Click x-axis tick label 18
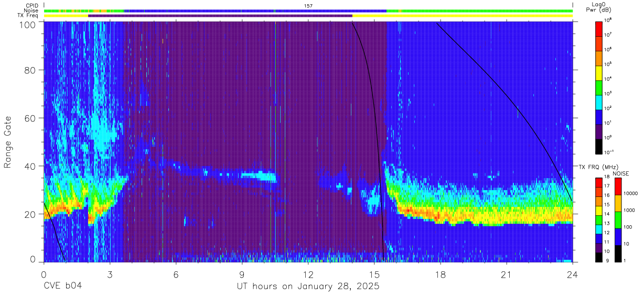The height and width of the screenshot is (297, 644). [x=441, y=274]
